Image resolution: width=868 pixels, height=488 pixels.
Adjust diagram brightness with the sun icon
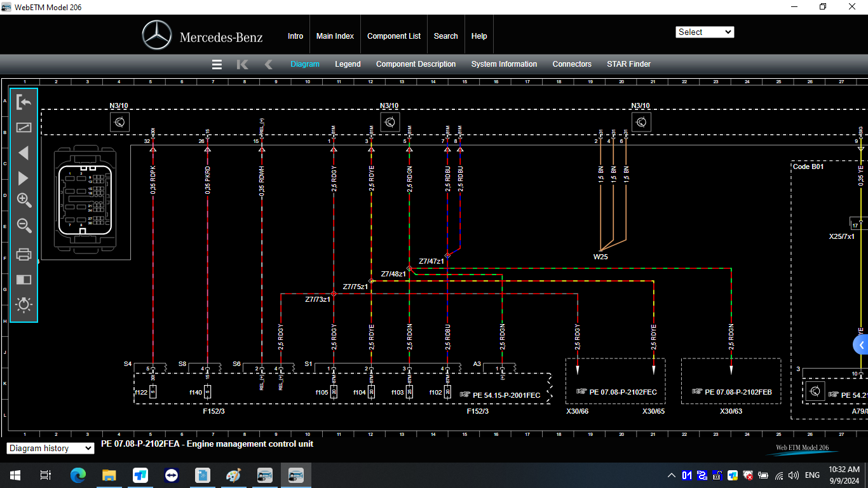point(24,304)
